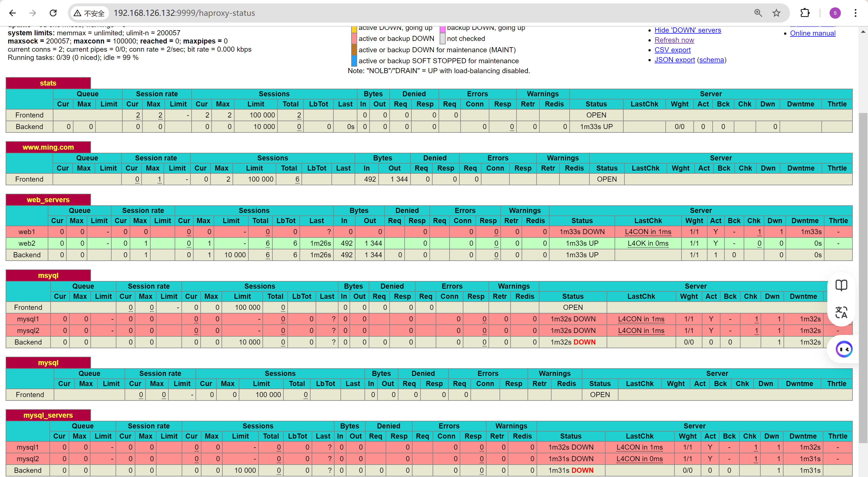Open the JSON export link
The height and width of the screenshot is (477, 868).
pyautogui.click(x=674, y=60)
